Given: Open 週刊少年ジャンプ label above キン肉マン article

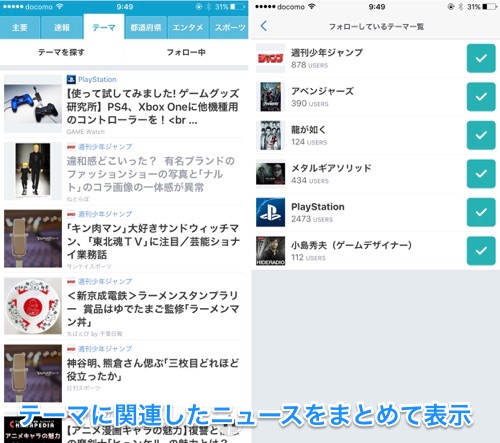Looking at the screenshot, I should point(105,214).
